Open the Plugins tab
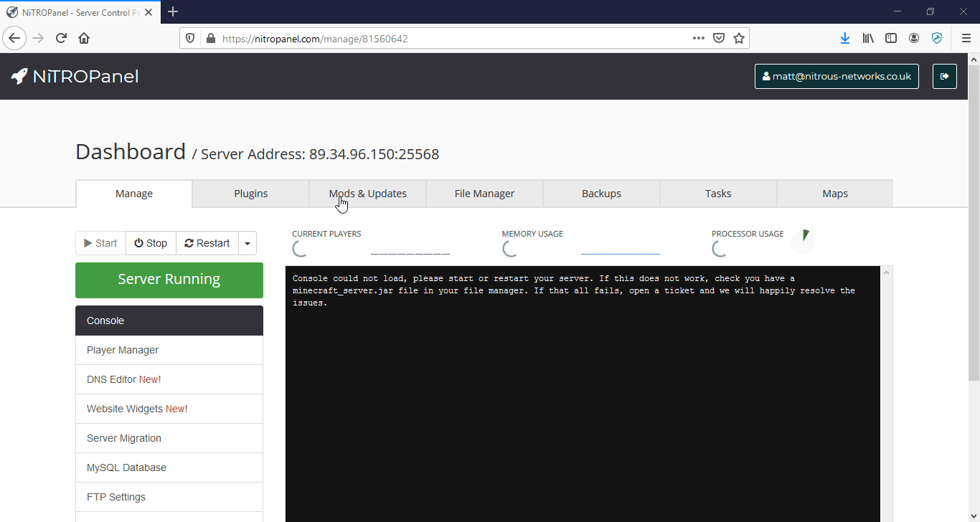The height and width of the screenshot is (522, 980). [x=251, y=194]
